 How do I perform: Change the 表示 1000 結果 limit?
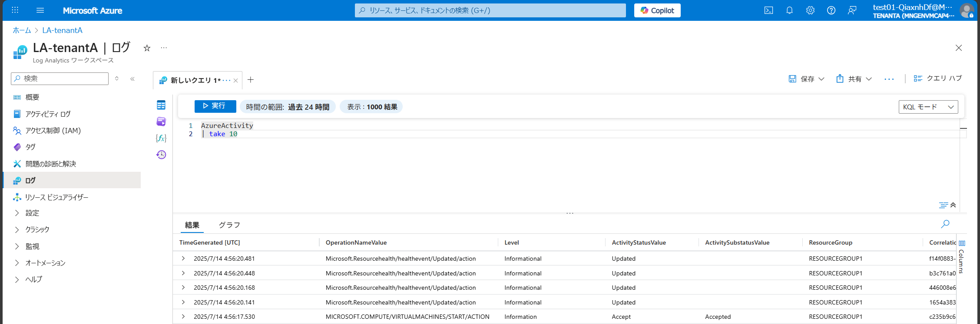372,107
